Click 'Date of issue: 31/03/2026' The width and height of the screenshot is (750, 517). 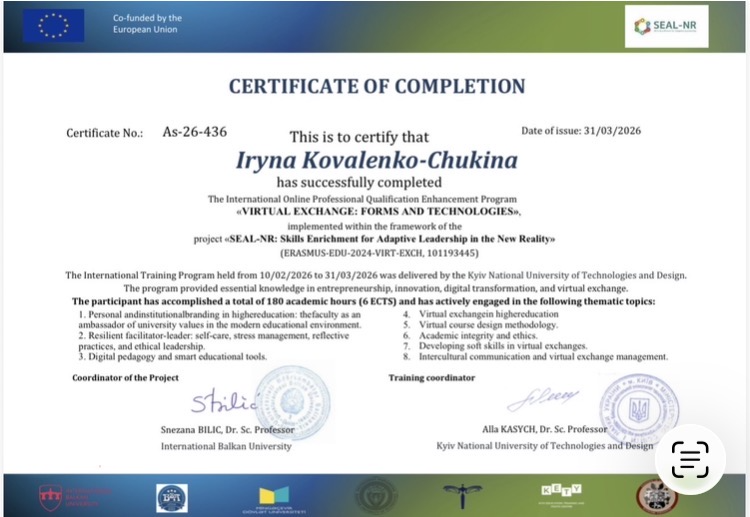[x=581, y=131]
